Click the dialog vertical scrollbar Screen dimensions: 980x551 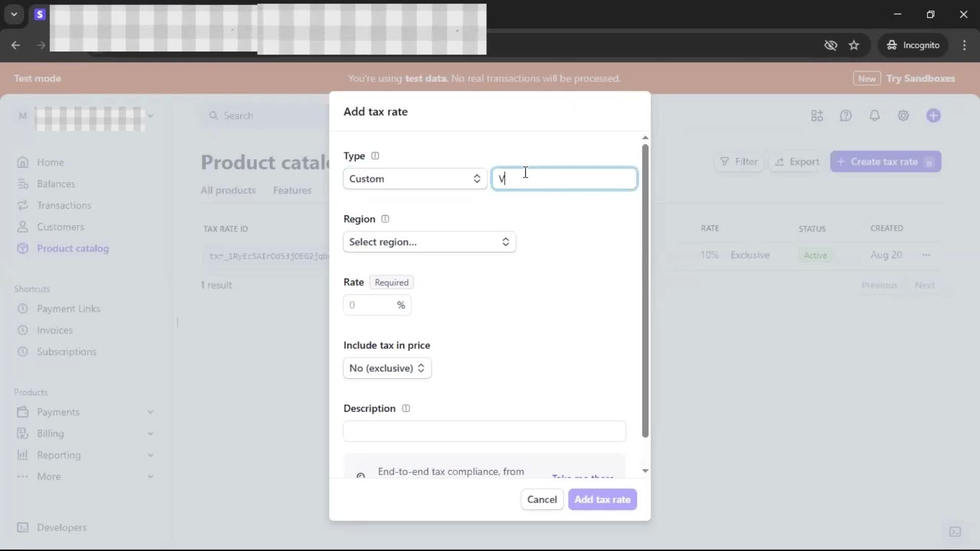[645, 291]
